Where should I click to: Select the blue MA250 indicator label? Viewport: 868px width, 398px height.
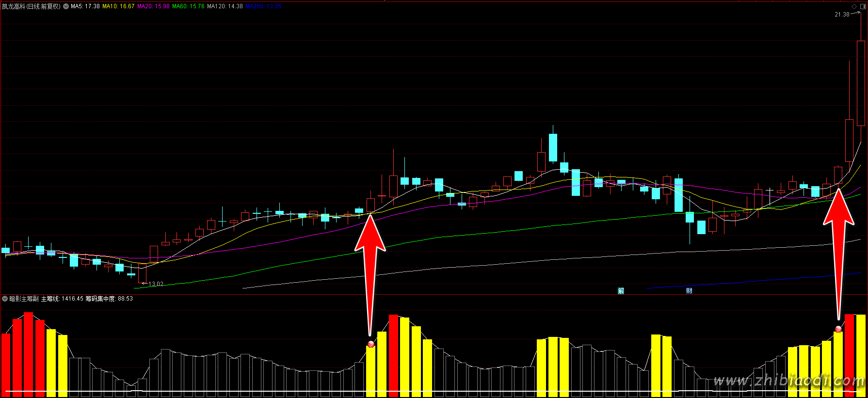[x=263, y=6]
